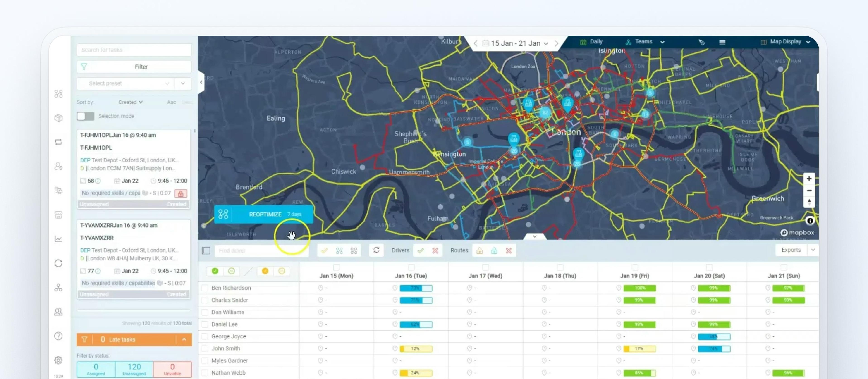This screenshot has width=868, height=379.
Task: Select the Assigned status filter
Action: pos(96,369)
